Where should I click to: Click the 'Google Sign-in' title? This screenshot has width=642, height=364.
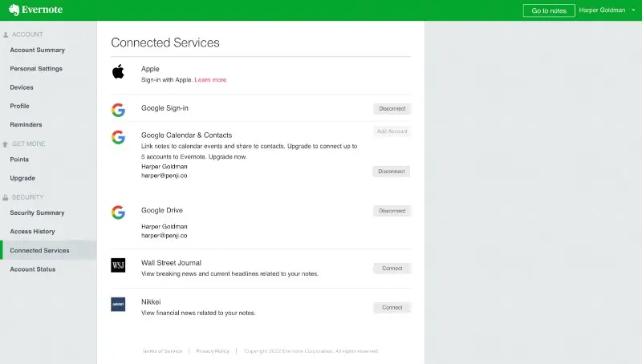pyautogui.click(x=165, y=108)
